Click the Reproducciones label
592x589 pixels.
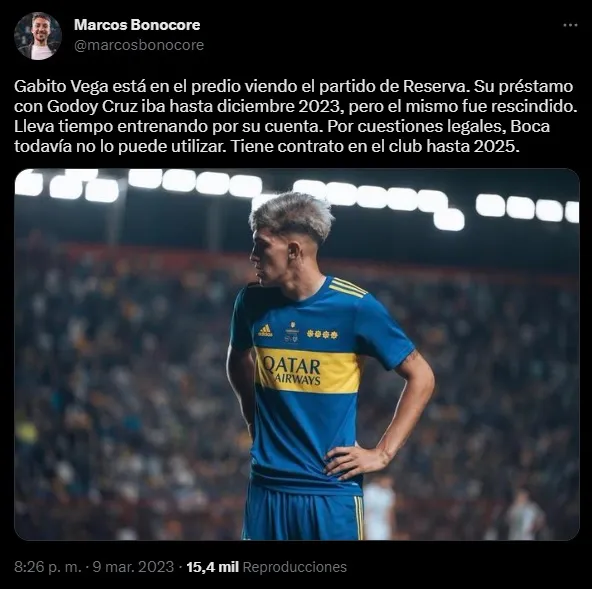pos(294,567)
